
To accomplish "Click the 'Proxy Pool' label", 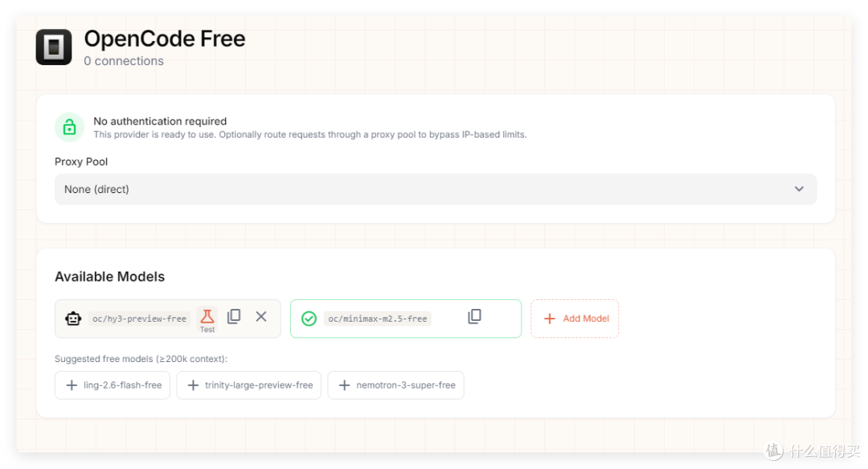I will click(81, 162).
